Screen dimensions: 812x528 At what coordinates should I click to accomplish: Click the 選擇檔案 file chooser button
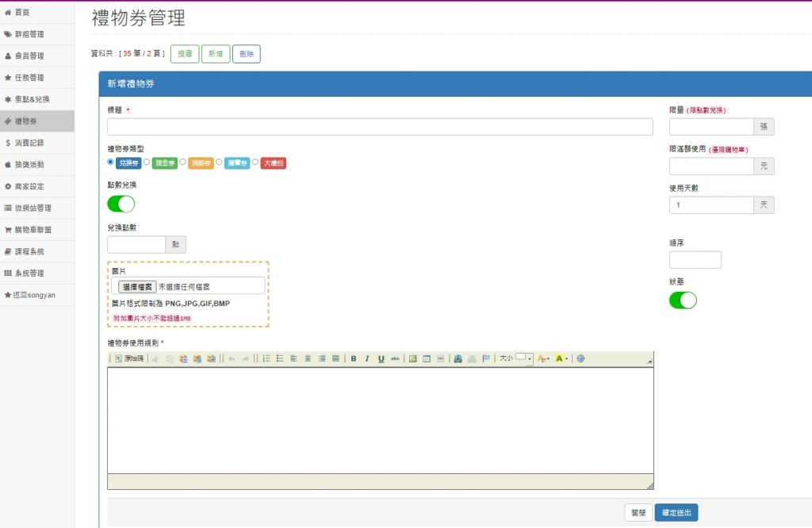click(x=136, y=286)
